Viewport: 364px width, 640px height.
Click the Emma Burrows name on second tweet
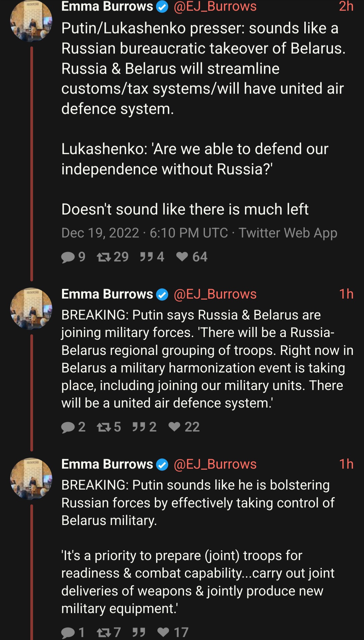pos(107,294)
